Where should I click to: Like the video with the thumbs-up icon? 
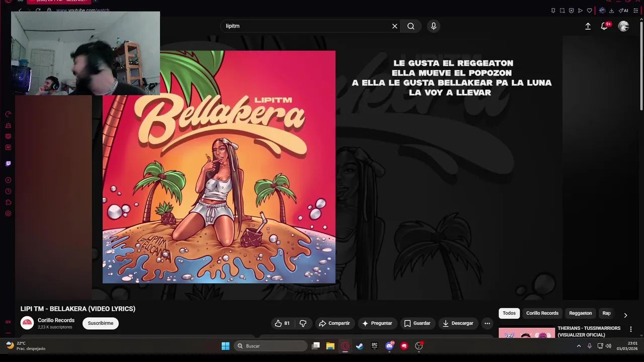pos(282,323)
